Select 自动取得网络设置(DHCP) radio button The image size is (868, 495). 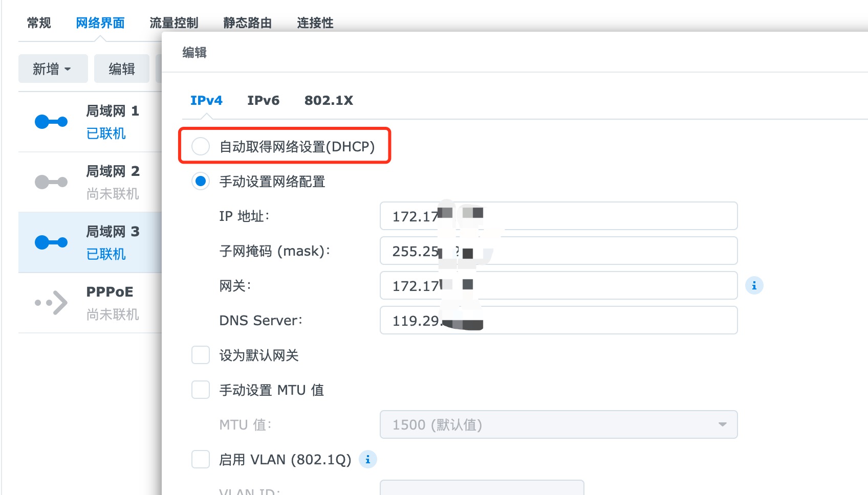(201, 146)
